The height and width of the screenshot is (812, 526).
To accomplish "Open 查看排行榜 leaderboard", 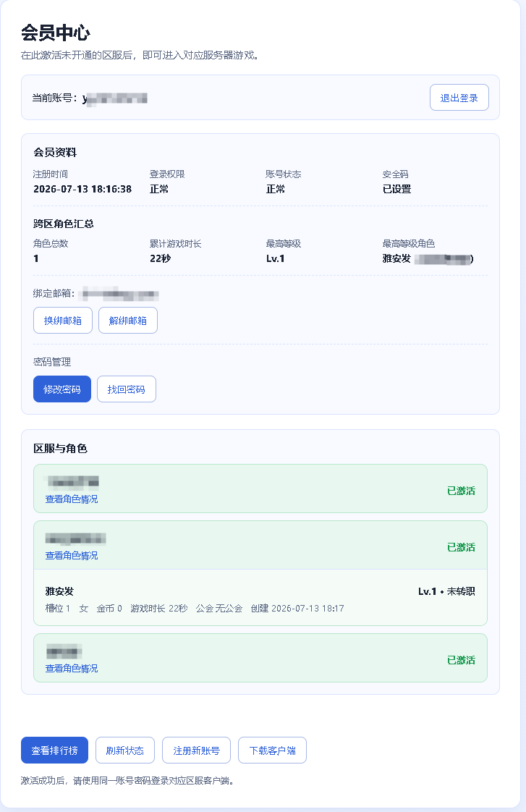I will (54, 750).
